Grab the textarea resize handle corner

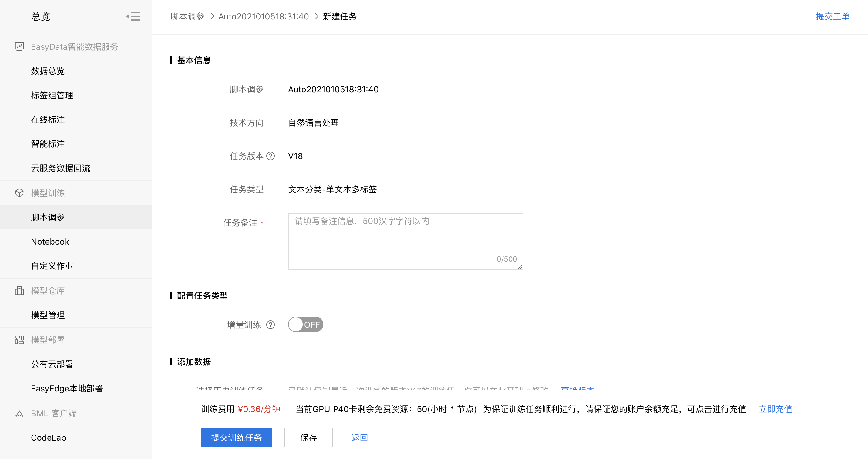[520, 267]
